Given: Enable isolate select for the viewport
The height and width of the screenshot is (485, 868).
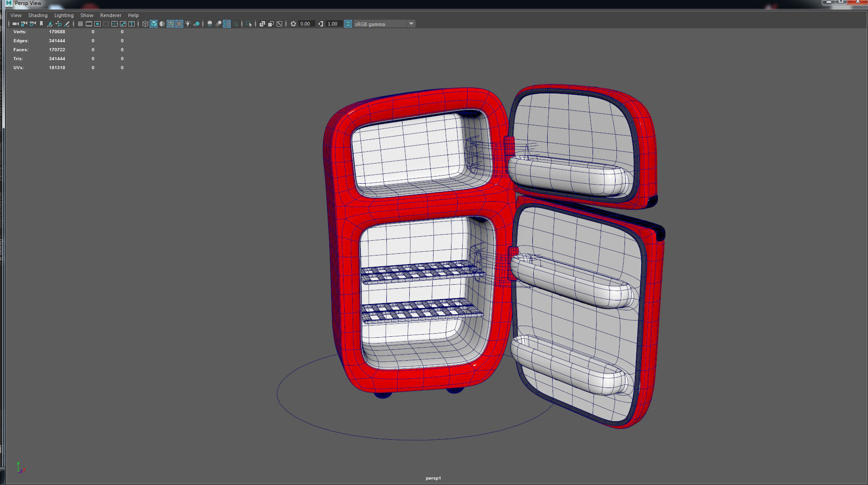Looking at the screenshot, I should pyautogui.click(x=249, y=24).
